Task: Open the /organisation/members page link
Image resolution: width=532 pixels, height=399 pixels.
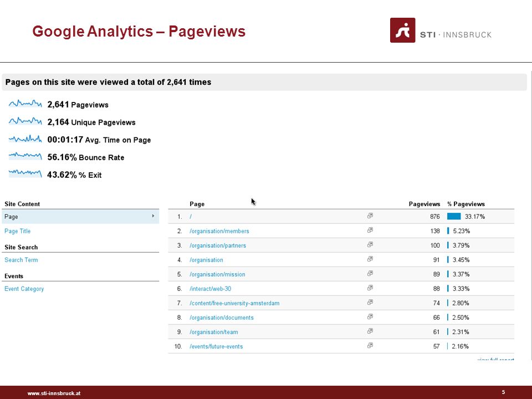Action: click(219, 231)
